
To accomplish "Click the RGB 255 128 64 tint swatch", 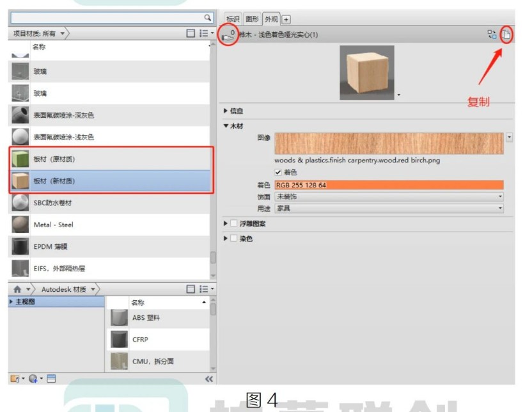I will click(x=389, y=185).
